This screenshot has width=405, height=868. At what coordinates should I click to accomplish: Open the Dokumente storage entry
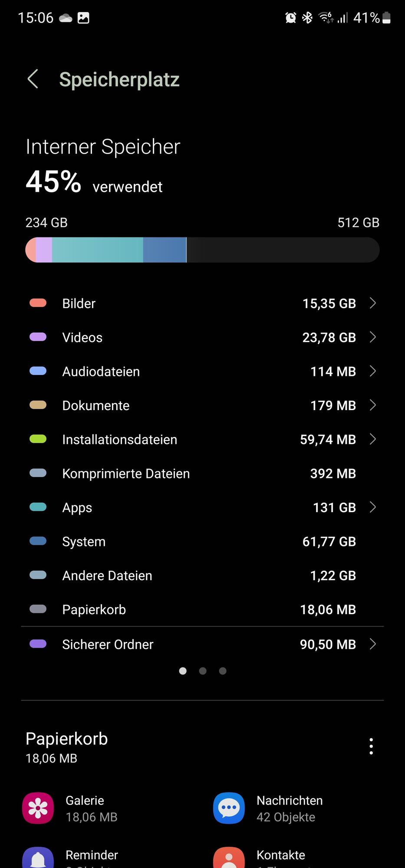[202, 405]
